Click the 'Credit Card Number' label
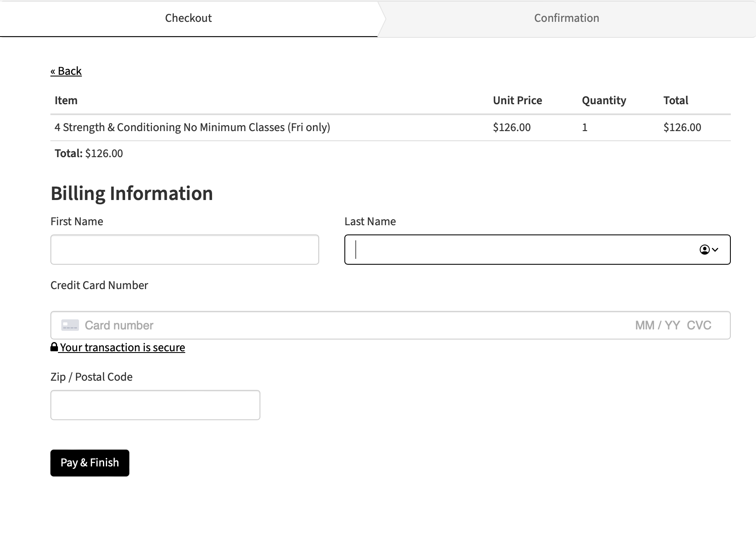756x558 pixels. coord(99,285)
